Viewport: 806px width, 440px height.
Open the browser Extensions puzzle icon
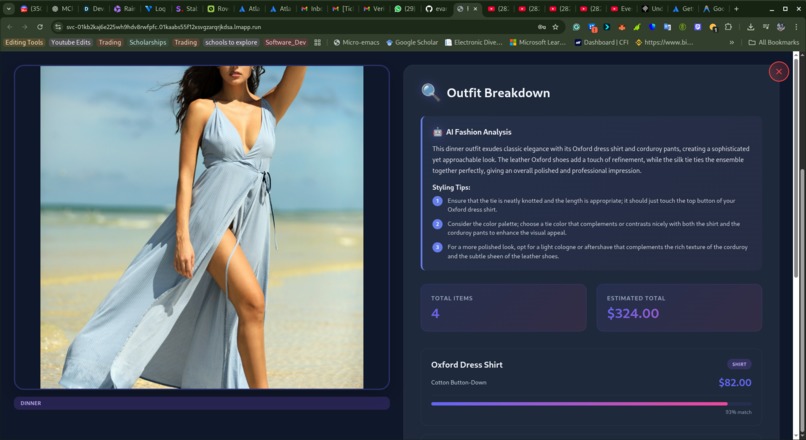pyautogui.click(x=728, y=27)
